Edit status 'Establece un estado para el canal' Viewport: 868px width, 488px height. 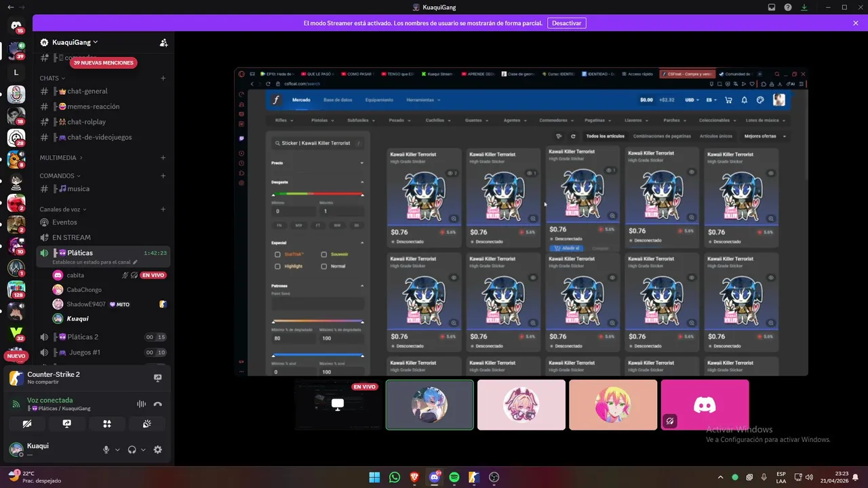[x=95, y=262]
